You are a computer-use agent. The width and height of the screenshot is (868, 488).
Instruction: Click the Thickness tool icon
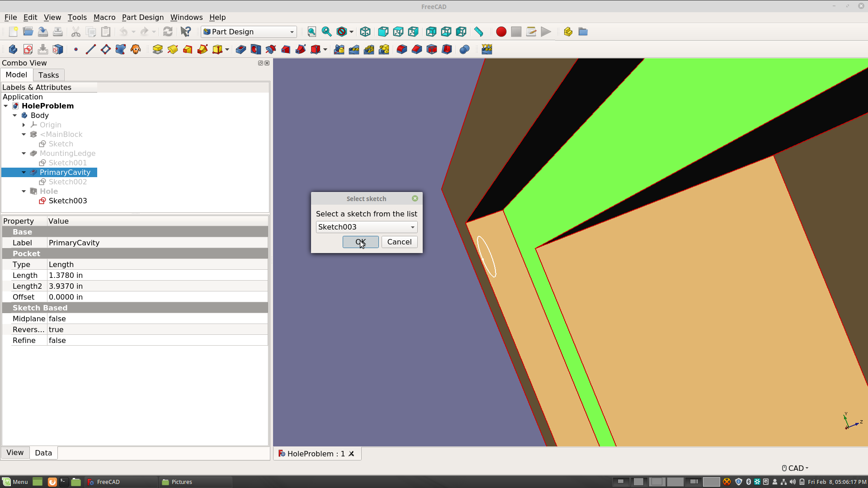tap(447, 49)
